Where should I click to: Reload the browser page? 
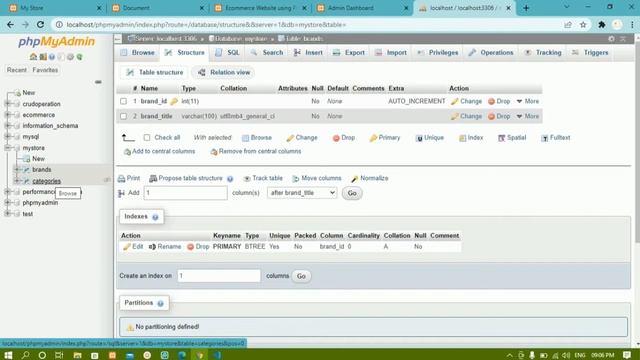point(40,24)
